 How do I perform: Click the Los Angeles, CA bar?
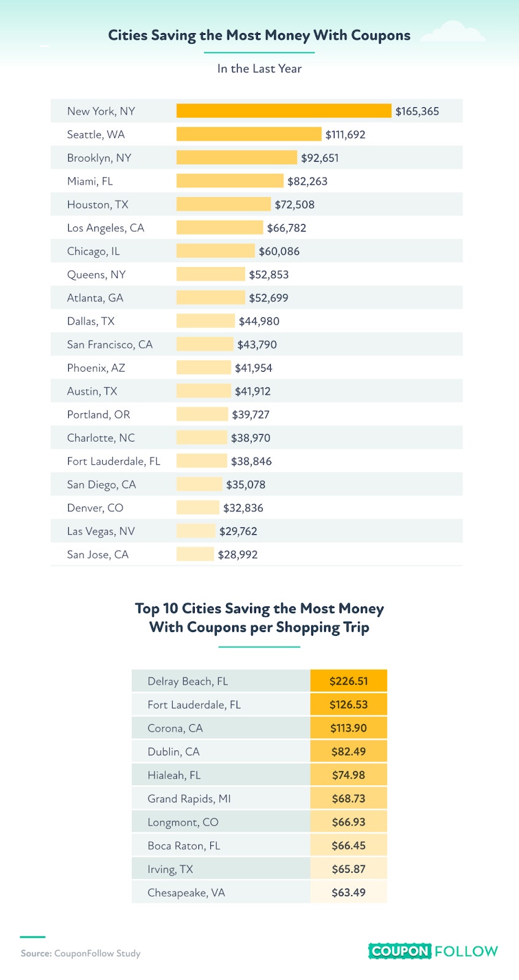219,228
